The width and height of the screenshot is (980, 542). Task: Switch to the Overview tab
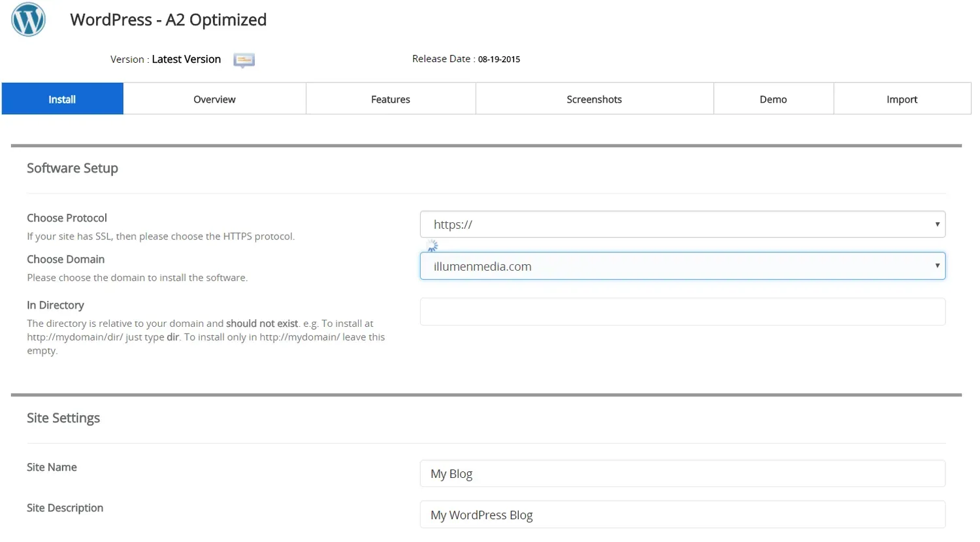(214, 99)
